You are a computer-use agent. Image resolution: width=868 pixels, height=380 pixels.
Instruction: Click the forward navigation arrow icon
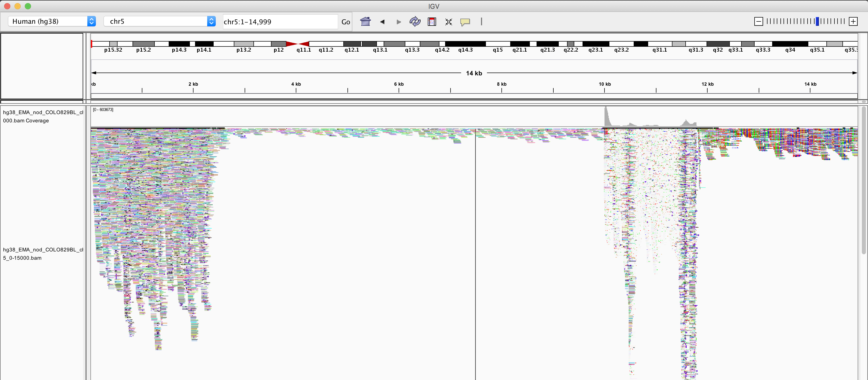coord(399,21)
